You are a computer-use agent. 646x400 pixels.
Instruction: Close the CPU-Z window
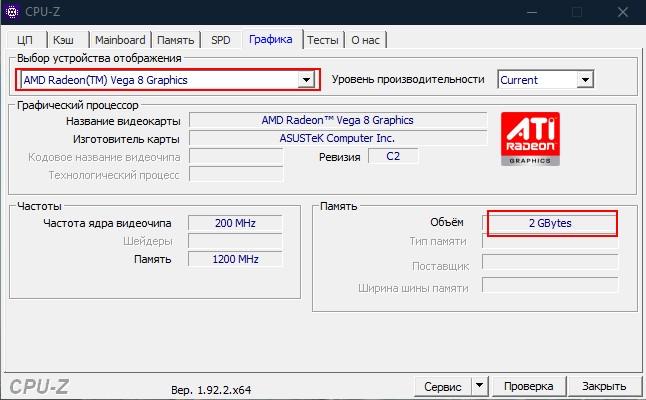click(x=623, y=12)
